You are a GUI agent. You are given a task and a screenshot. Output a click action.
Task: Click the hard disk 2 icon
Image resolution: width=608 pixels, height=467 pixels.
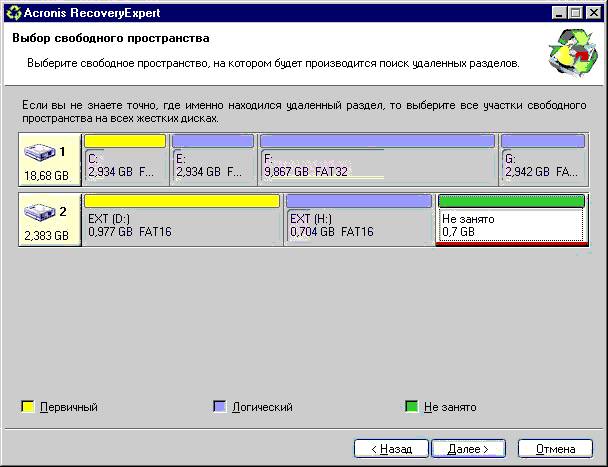[41, 213]
